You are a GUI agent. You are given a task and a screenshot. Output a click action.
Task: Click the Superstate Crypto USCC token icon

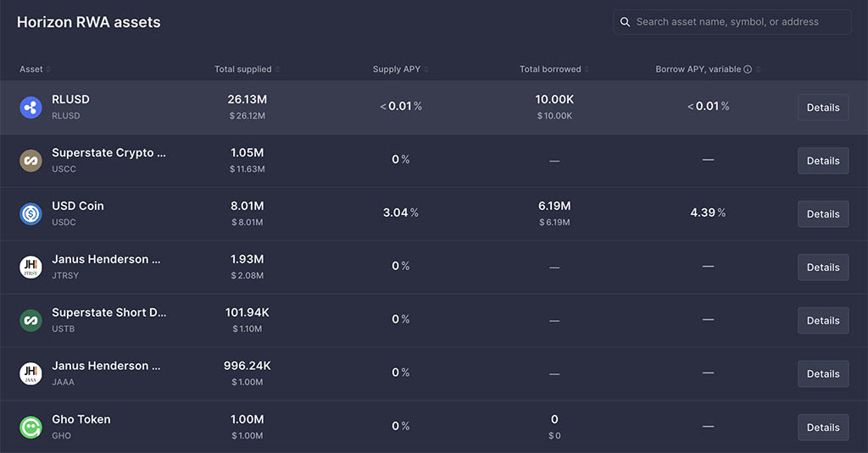[x=31, y=161]
